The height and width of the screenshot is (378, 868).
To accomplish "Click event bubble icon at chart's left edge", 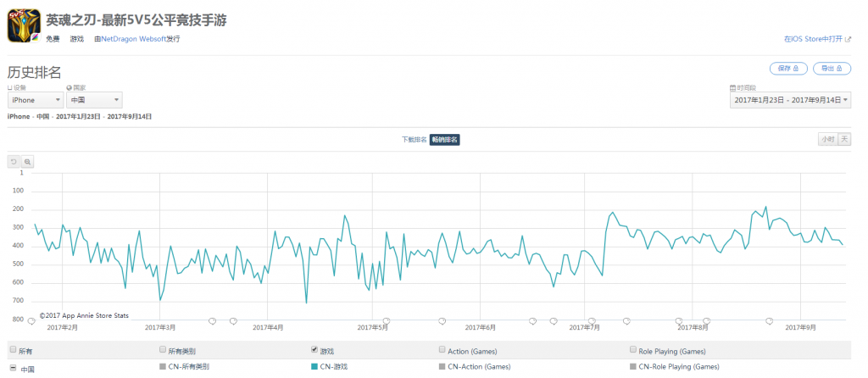I will pyautogui.click(x=31, y=321).
